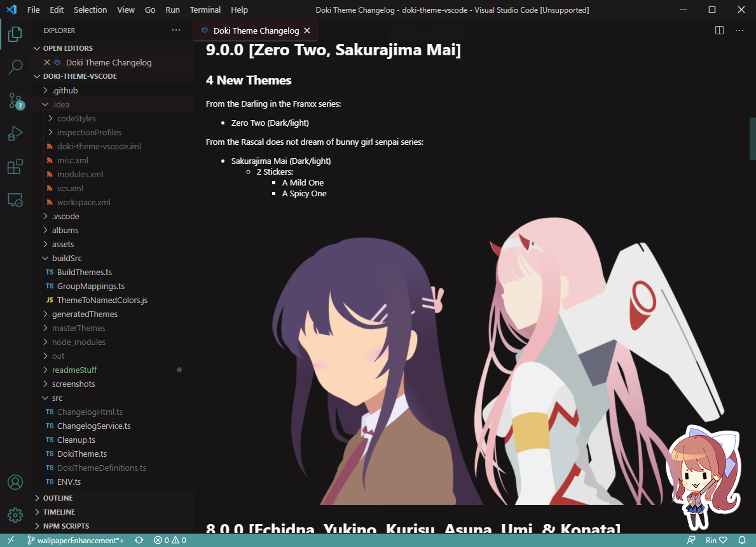Expand the out folder
Screen dimensions: 756x547
pyautogui.click(x=111, y=356)
